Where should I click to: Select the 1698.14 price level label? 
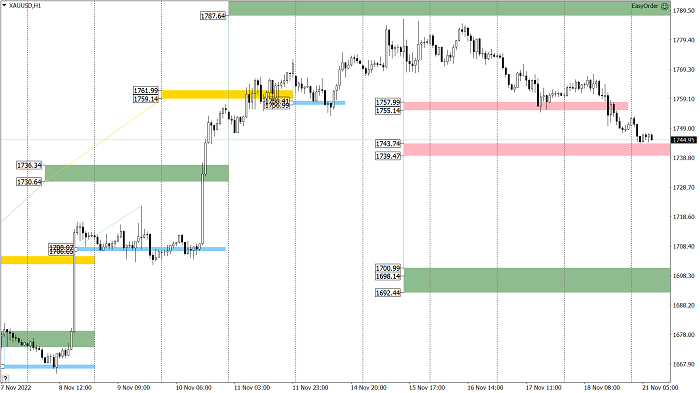[x=388, y=277]
